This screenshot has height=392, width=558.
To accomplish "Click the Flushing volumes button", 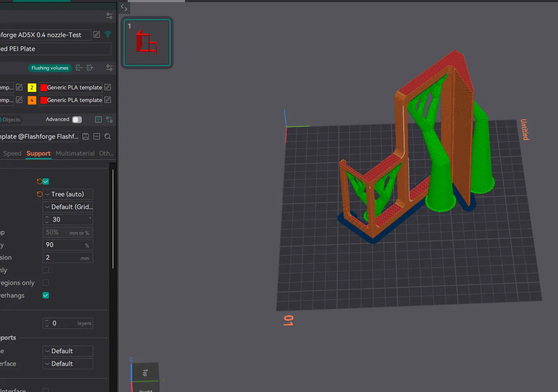I will (x=50, y=68).
